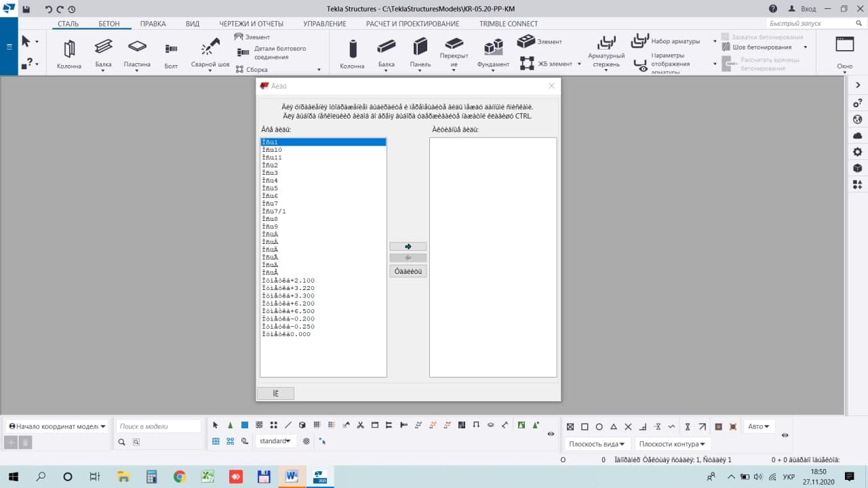This screenshot has height=488, width=868.
Task: Switch to the ПРАВКА ribbon tab
Action: [153, 24]
